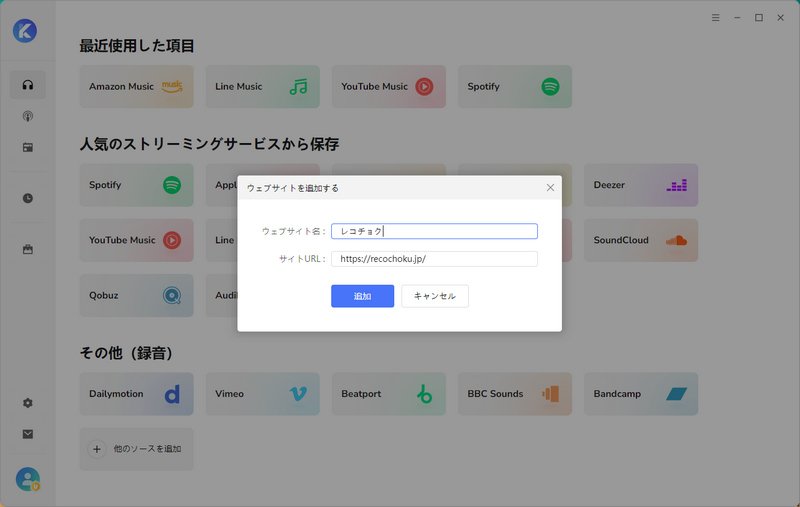Open the toolbox icon in the sidebar
The height and width of the screenshot is (507, 800).
tap(28, 249)
